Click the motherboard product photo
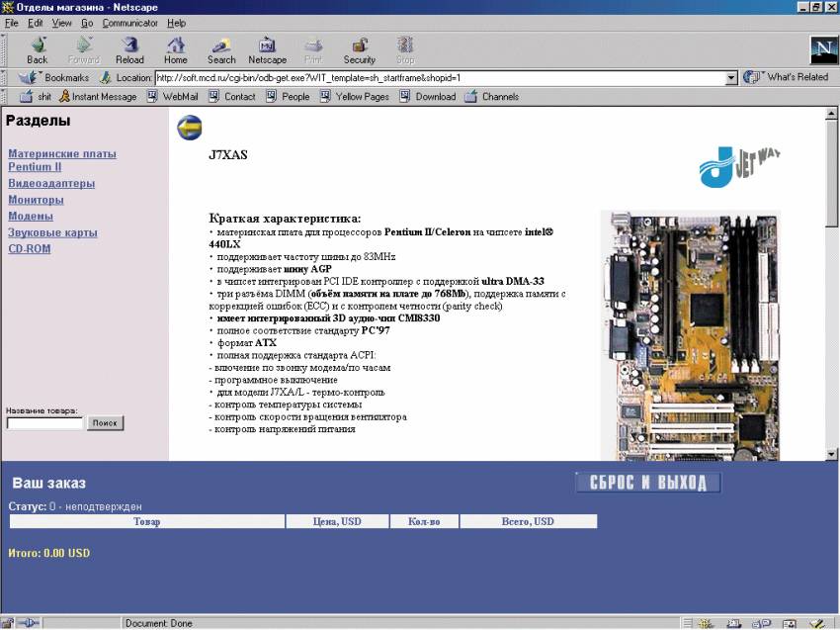 coord(690,335)
